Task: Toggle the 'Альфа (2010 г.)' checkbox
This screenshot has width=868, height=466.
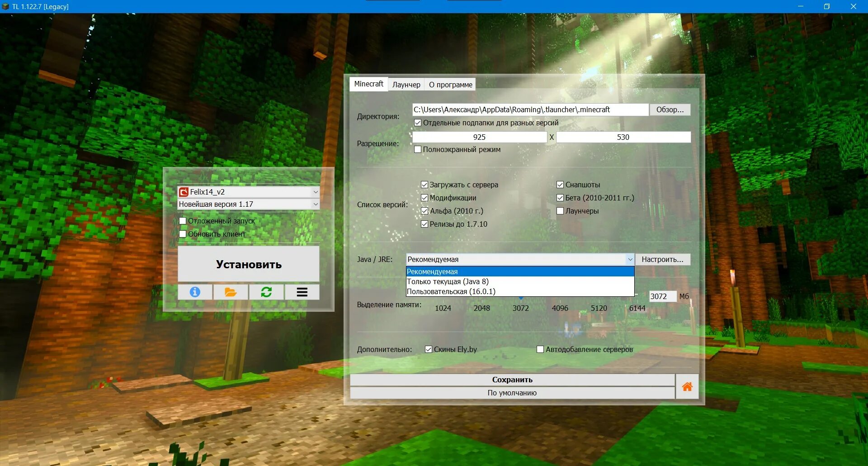Action: (425, 211)
